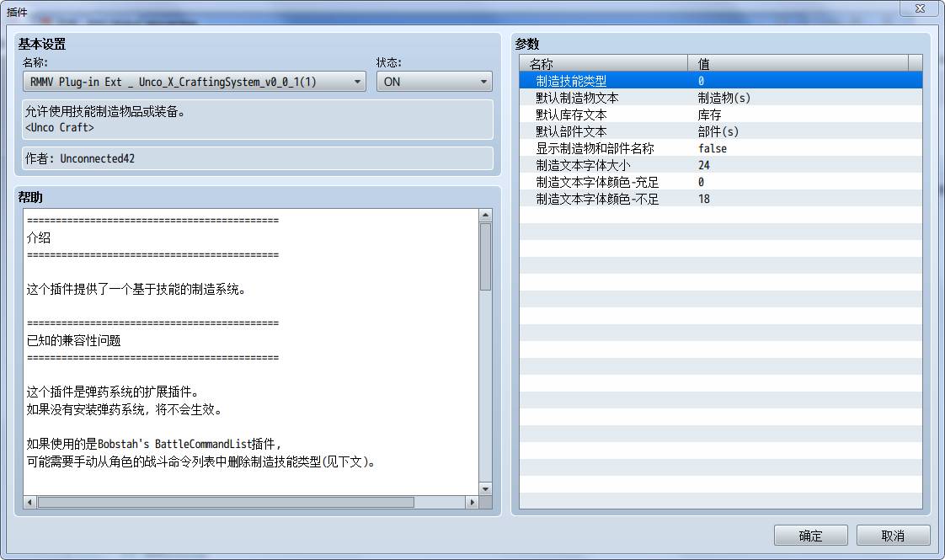Click the value 18 cell
Viewport: 945px width, 560px height.
pos(704,199)
